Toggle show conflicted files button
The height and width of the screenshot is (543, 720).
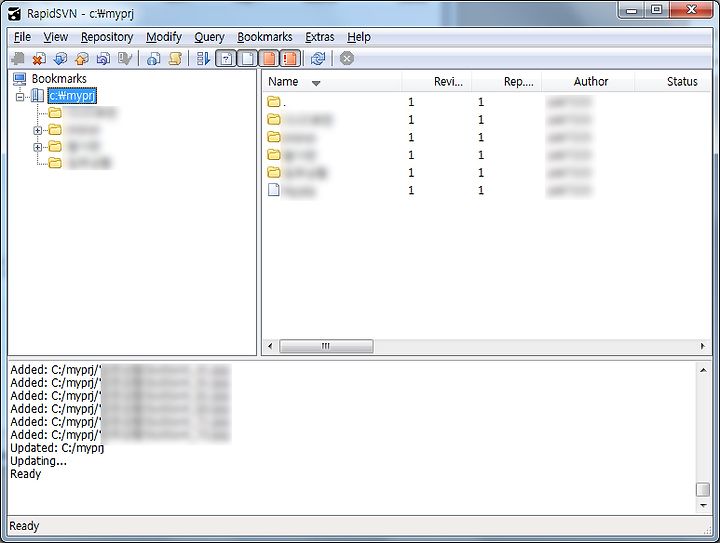coord(290,58)
